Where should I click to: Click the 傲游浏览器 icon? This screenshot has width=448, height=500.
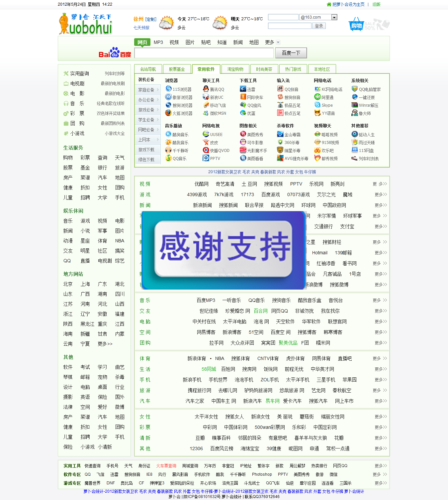point(168,97)
